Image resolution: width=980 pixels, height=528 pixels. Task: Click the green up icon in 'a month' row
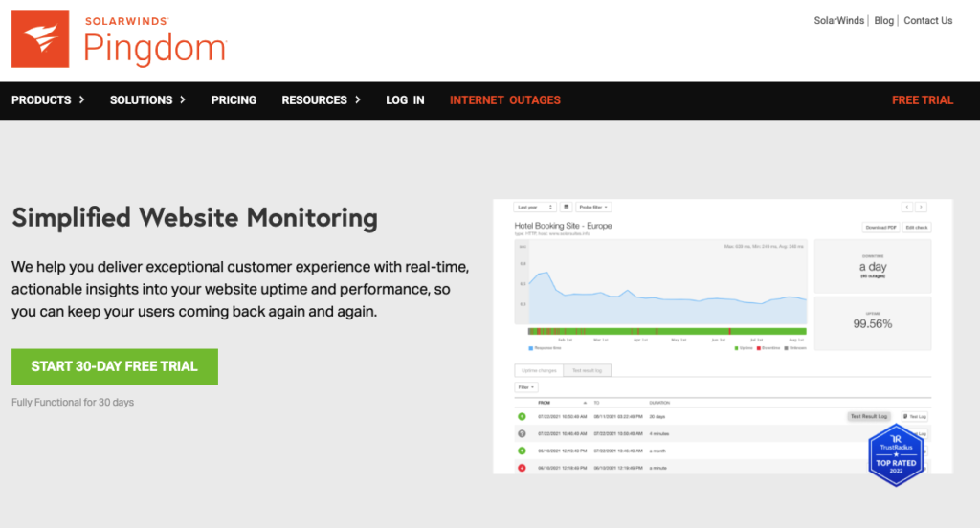pos(522,451)
